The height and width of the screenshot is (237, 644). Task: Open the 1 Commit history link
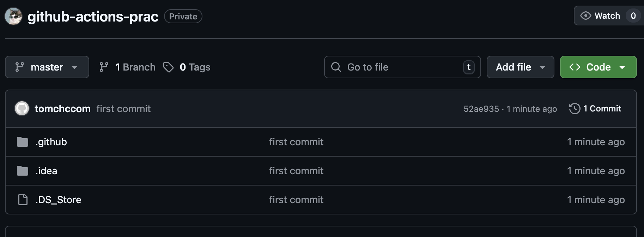pos(602,109)
